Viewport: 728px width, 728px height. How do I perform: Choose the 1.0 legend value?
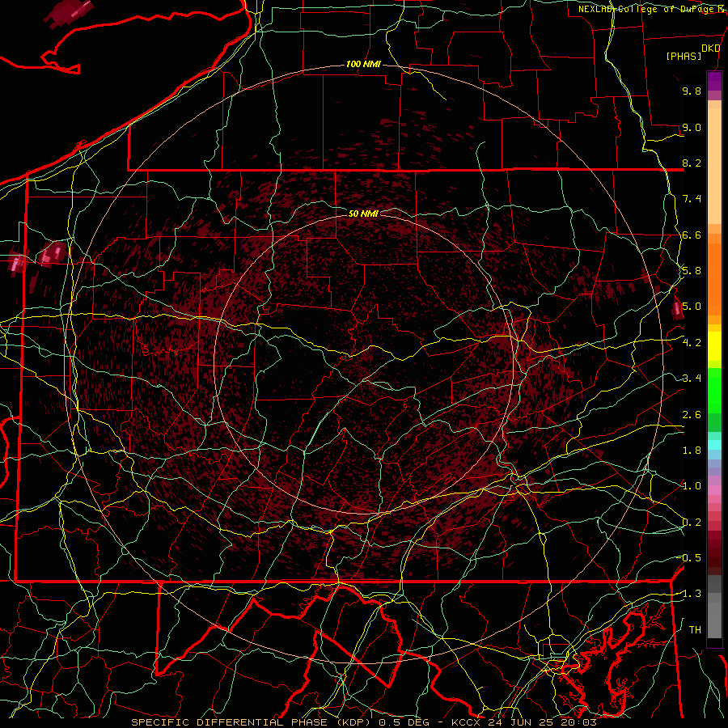pos(692,486)
